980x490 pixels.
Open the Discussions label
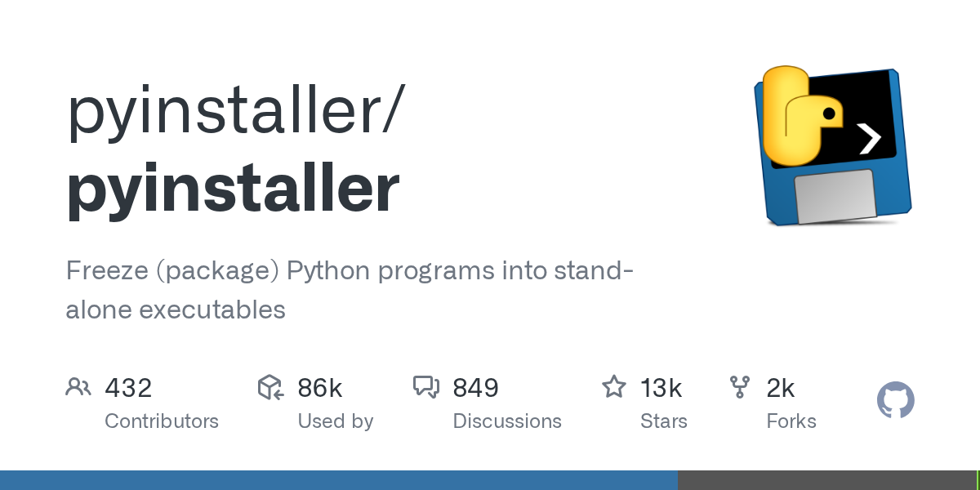pyautogui.click(x=507, y=421)
